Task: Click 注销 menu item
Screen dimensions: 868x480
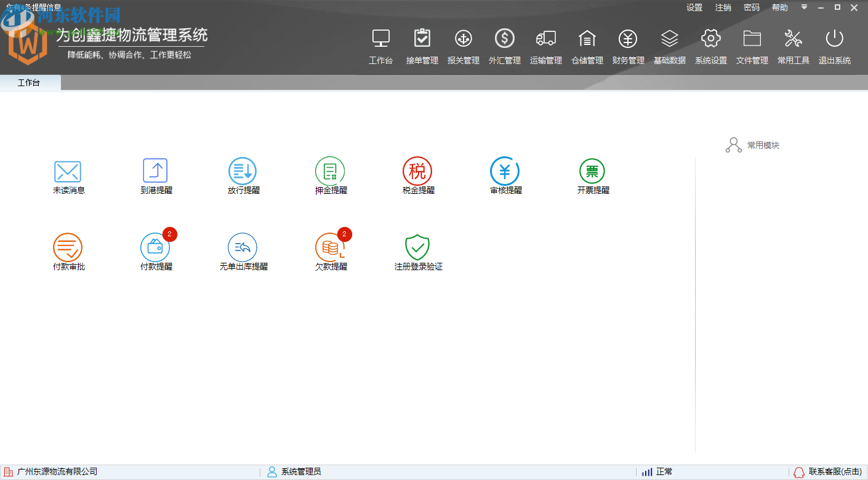Action: tap(723, 7)
